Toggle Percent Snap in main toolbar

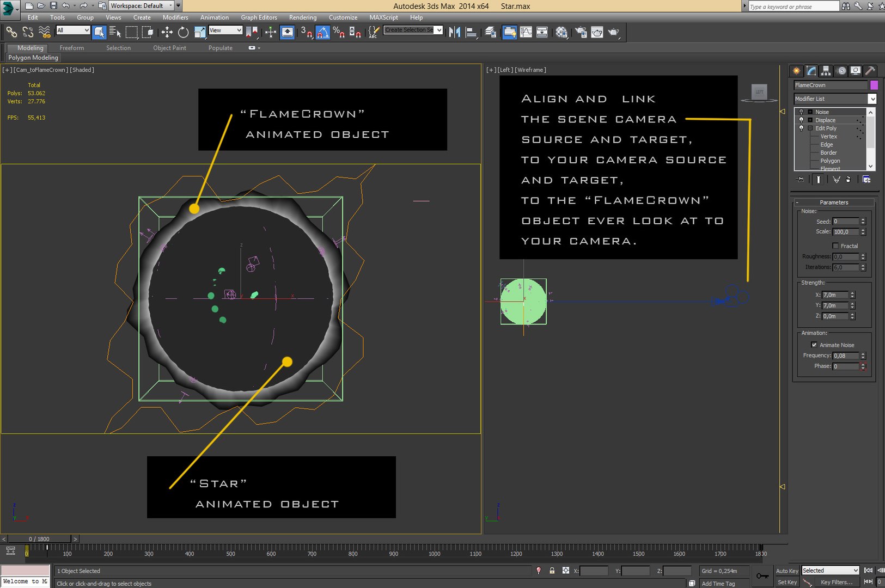coord(339,32)
